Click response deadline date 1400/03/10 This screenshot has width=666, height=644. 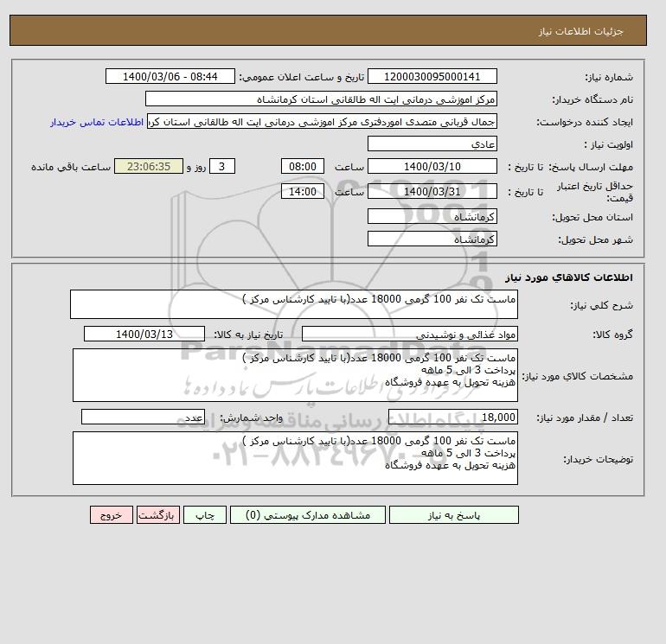point(432,167)
